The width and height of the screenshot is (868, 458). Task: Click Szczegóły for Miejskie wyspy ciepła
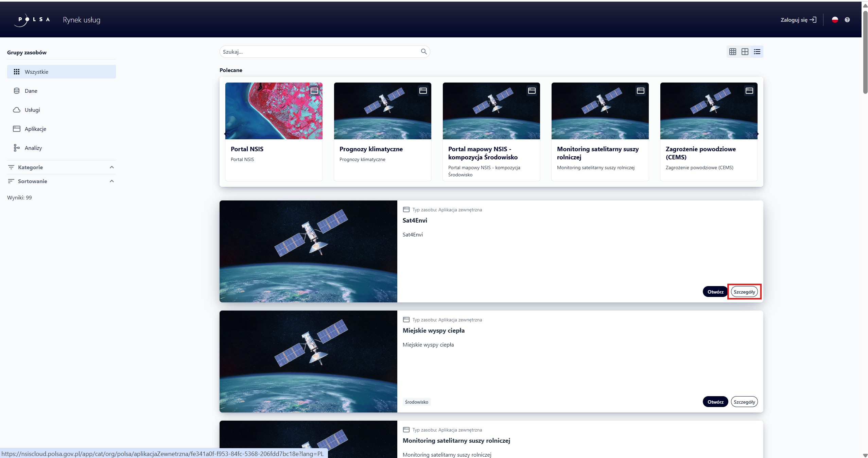pyautogui.click(x=744, y=402)
